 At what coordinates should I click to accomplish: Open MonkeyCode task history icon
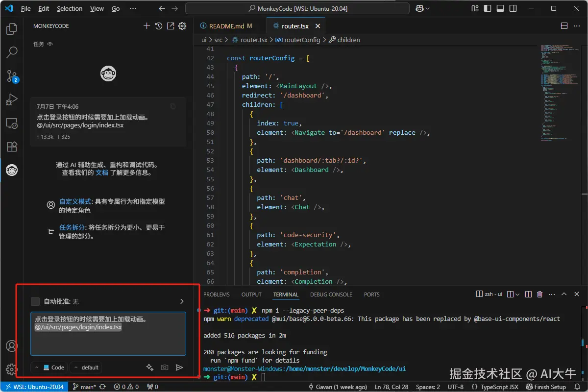(x=158, y=26)
